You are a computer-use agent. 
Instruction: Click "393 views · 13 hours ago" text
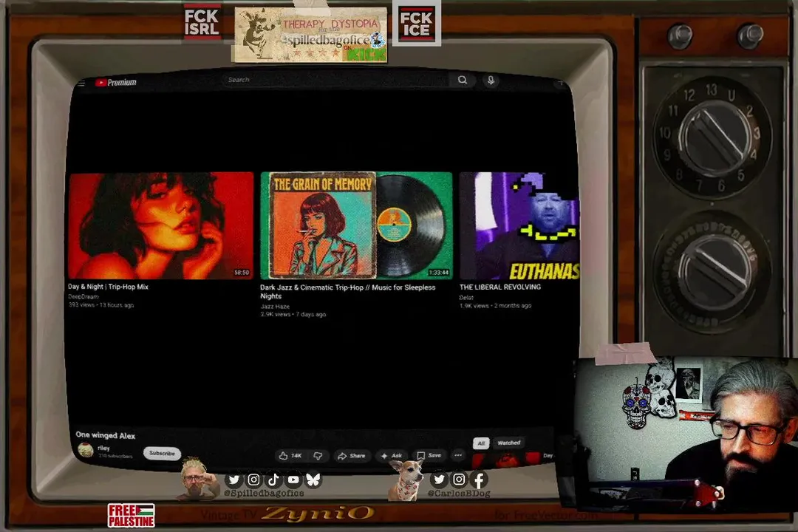tap(100, 305)
